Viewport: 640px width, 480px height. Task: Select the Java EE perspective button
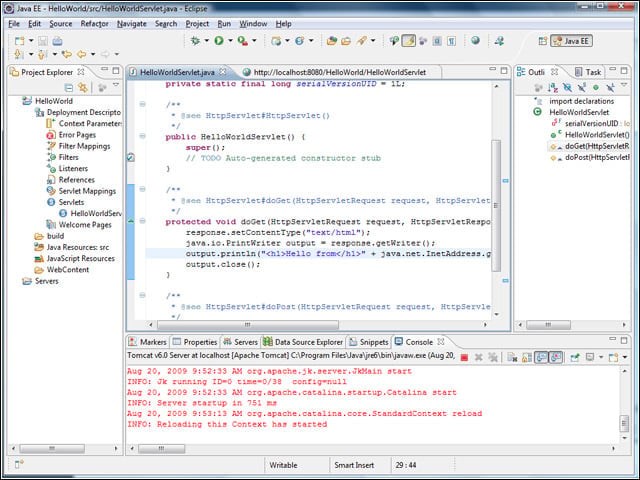[571, 41]
